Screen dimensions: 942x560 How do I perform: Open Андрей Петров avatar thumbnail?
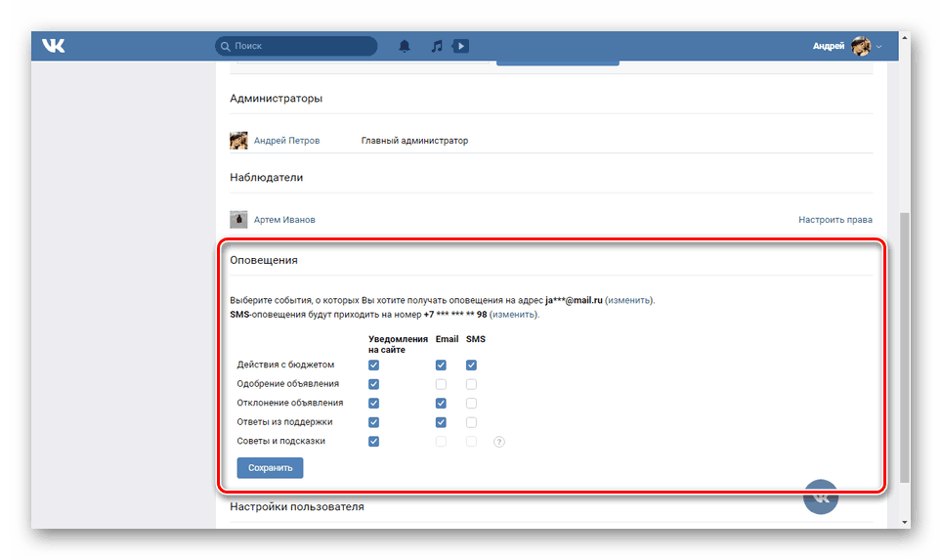[x=238, y=141]
